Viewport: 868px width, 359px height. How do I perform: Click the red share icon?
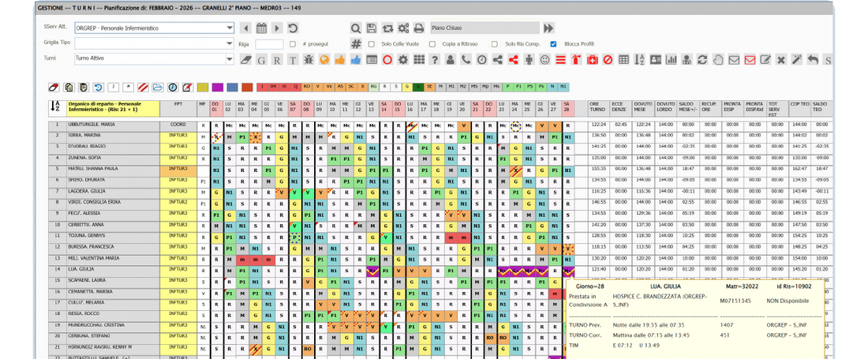(x=513, y=60)
